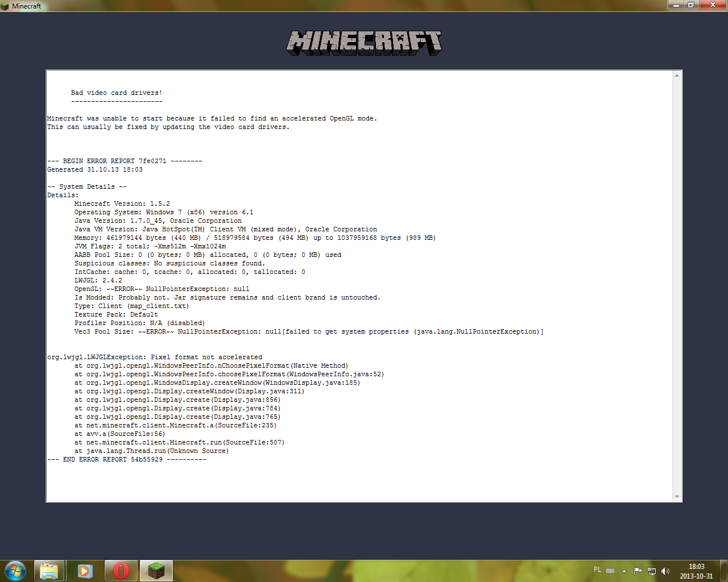Click the 'Operating System: Windows 7' line

tap(164, 212)
